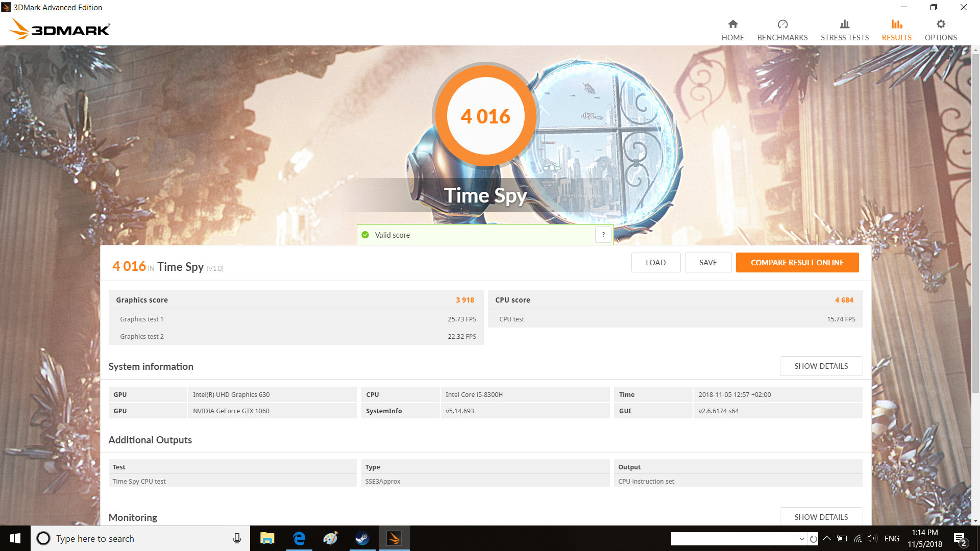Select the Graphics test 2 row
Screen dimensions: 980x551
296,336
